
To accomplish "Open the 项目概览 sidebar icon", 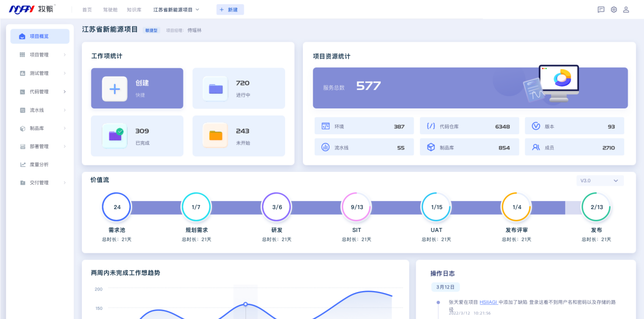I will point(22,37).
